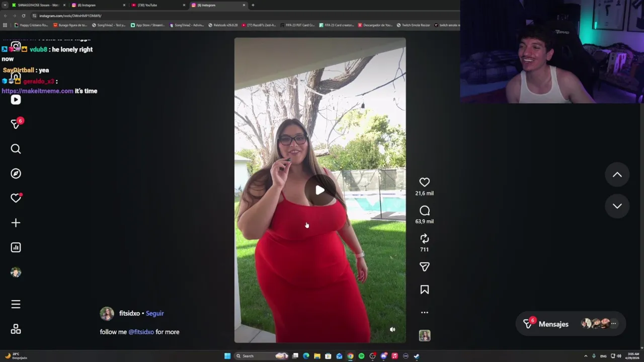Click the Windows taskbar Search box
This screenshot has width=644, height=362.
tap(261, 356)
